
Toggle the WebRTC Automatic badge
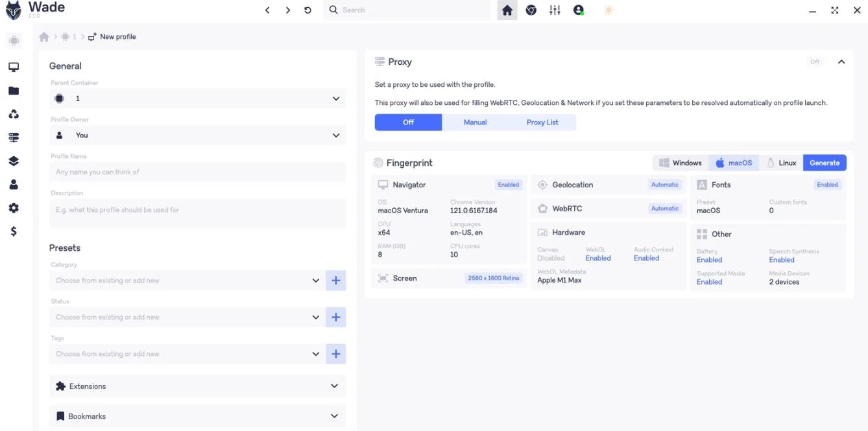pos(665,209)
